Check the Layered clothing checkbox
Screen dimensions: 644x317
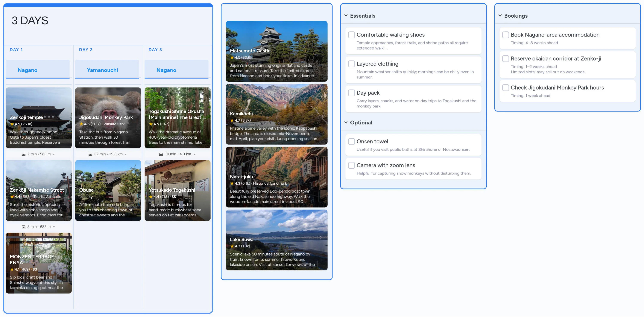pos(351,64)
